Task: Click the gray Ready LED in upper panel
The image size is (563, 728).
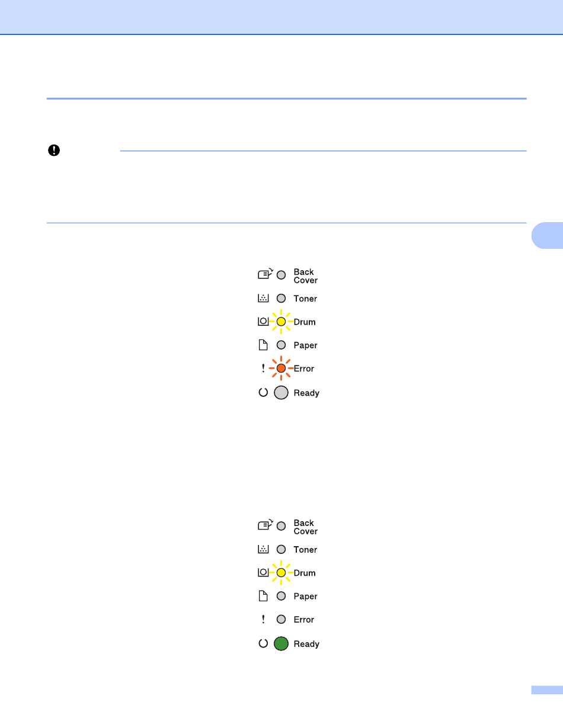Action: click(281, 393)
